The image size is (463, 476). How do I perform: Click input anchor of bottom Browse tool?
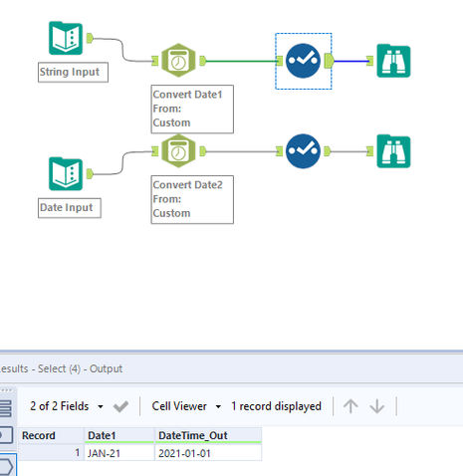(x=370, y=151)
